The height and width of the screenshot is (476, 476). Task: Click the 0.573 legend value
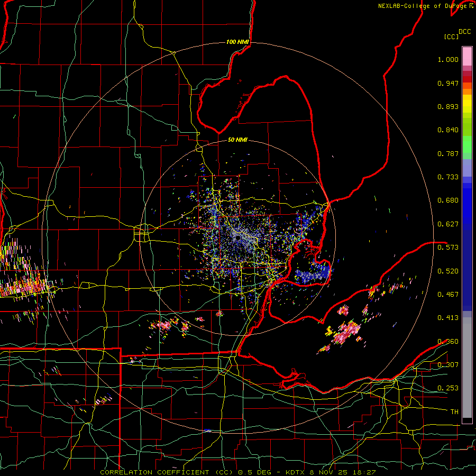pyautogui.click(x=448, y=248)
